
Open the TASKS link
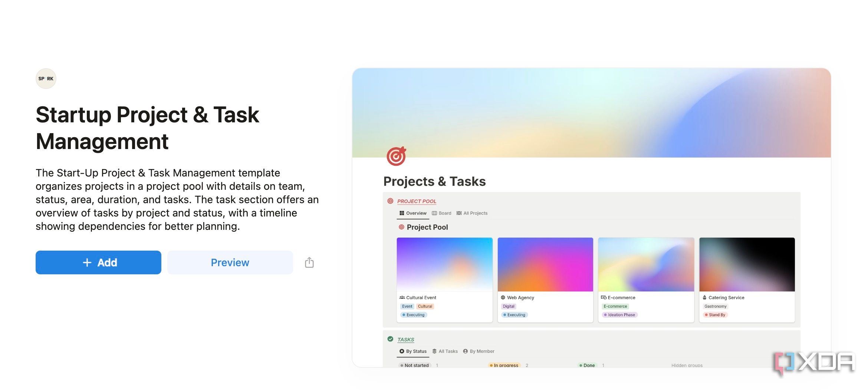(406, 340)
